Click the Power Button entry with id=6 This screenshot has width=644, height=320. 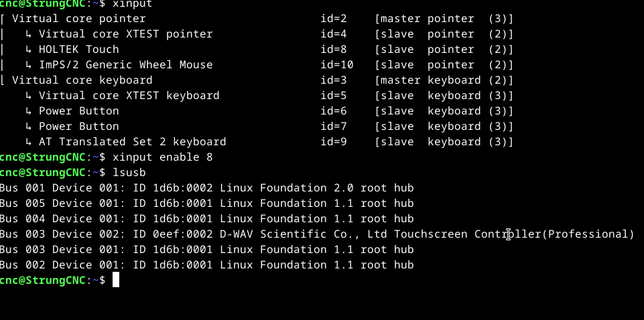pos(78,111)
